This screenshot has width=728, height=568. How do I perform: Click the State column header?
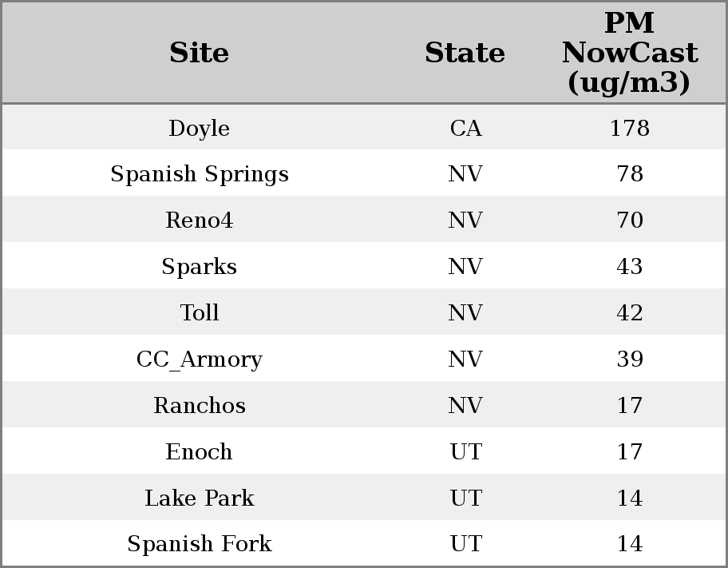(x=465, y=54)
